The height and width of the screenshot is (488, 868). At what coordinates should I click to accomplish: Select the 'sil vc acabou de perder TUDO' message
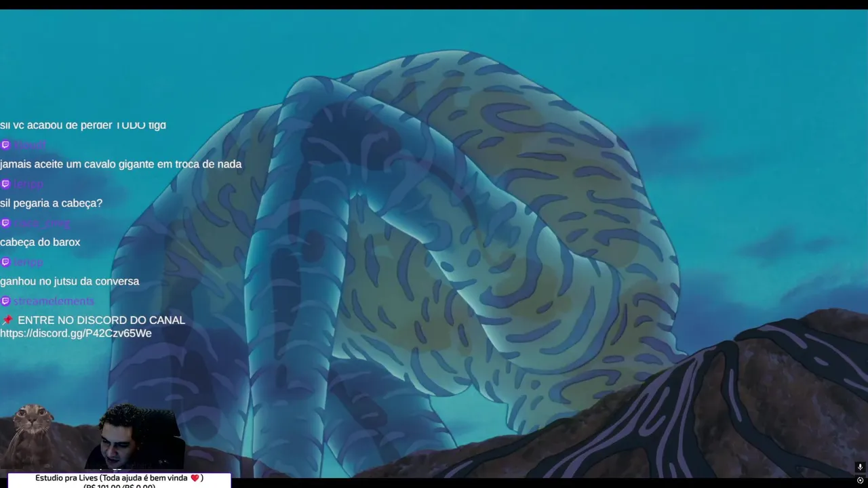click(83, 125)
